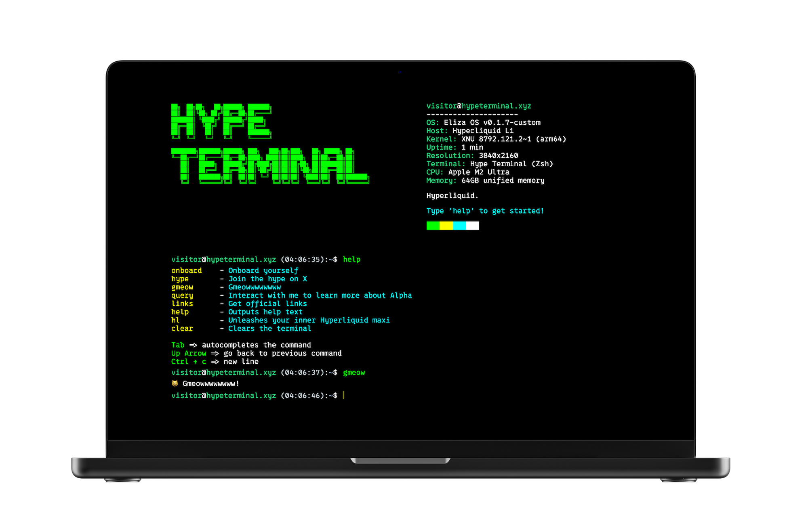Click the 'hl' command in the help list
Image resolution: width=808 pixels, height=532 pixels.
(x=175, y=320)
